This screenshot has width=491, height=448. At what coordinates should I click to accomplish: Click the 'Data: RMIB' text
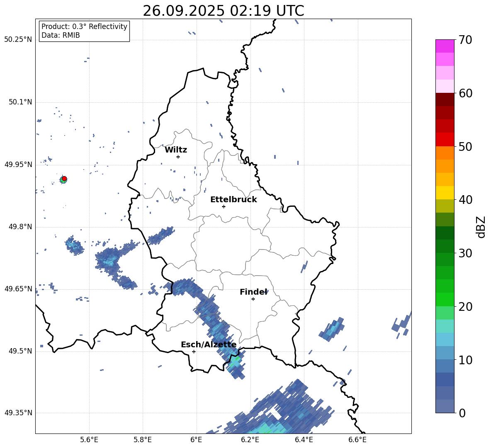pyautogui.click(x=61, y=35)
